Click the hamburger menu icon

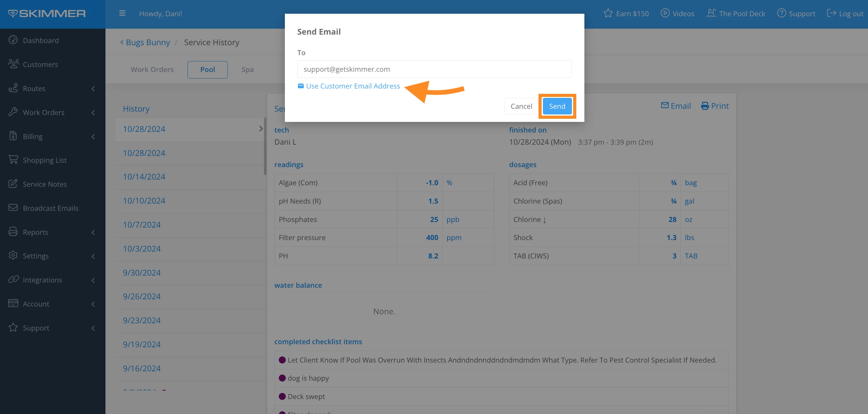click(x=122, y=13)
